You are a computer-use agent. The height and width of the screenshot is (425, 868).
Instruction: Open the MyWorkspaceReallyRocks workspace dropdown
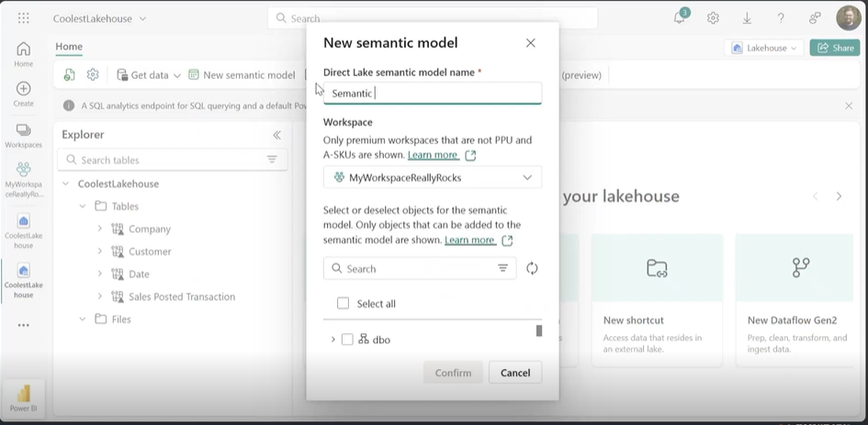pos(433,177)
